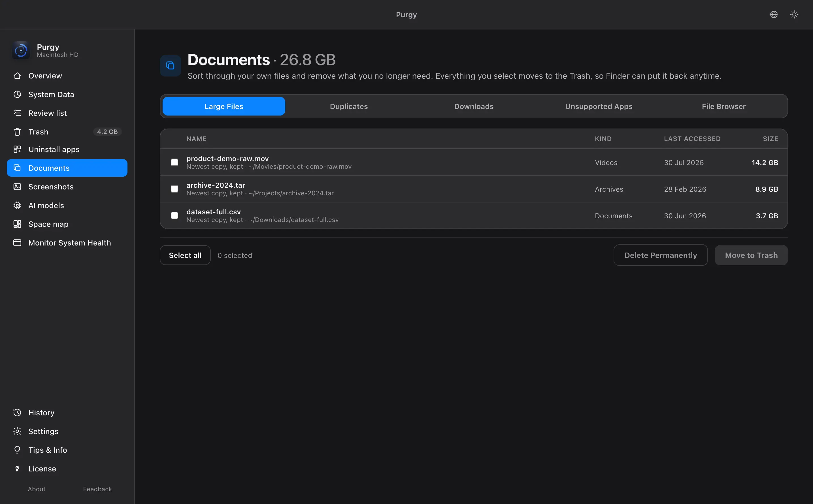Sort by LAST ACCESSED column header
Image resolution: width=813 pixels, height=504 pixels.
coord(692,139)
